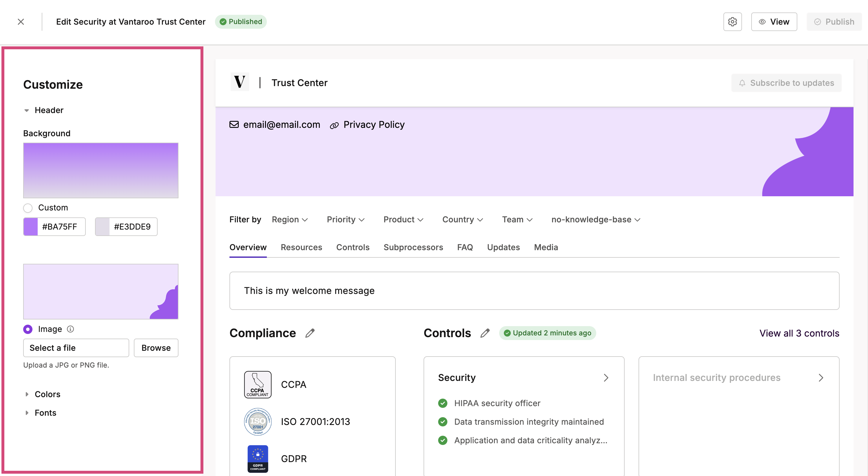
Task: Click the GDPR compliant badge icon
Action: coord(258,459)
